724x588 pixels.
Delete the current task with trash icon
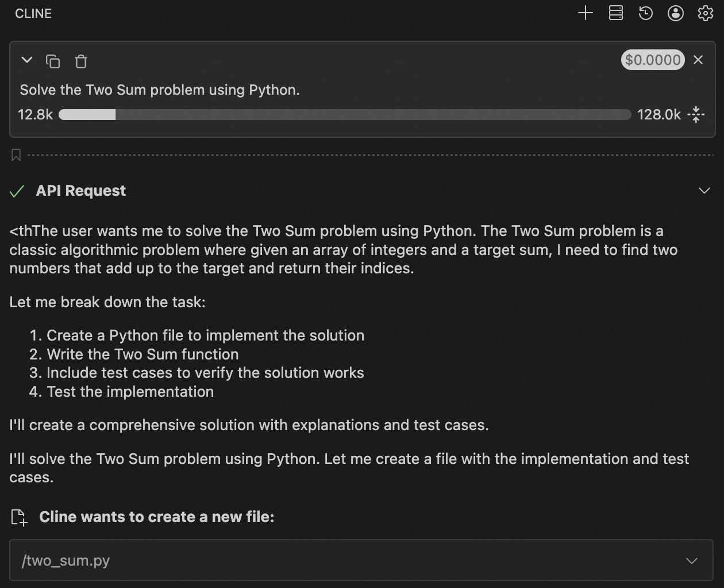[81, 61]
